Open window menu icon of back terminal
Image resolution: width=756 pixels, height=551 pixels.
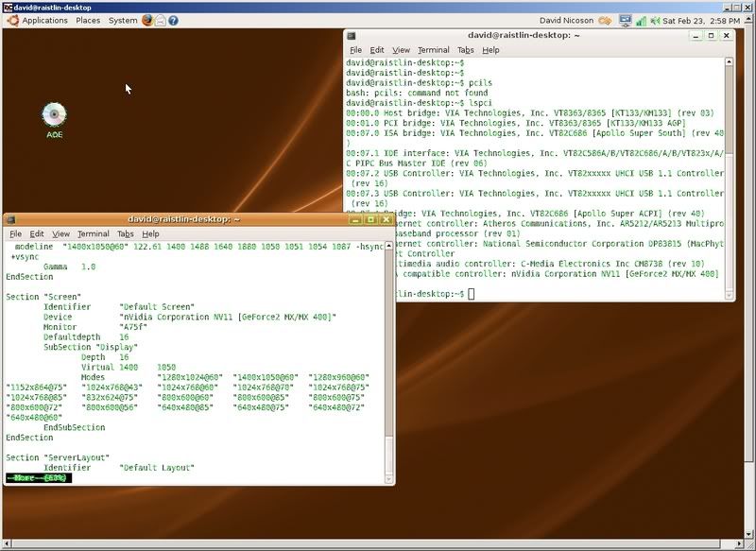coord(352,36)
